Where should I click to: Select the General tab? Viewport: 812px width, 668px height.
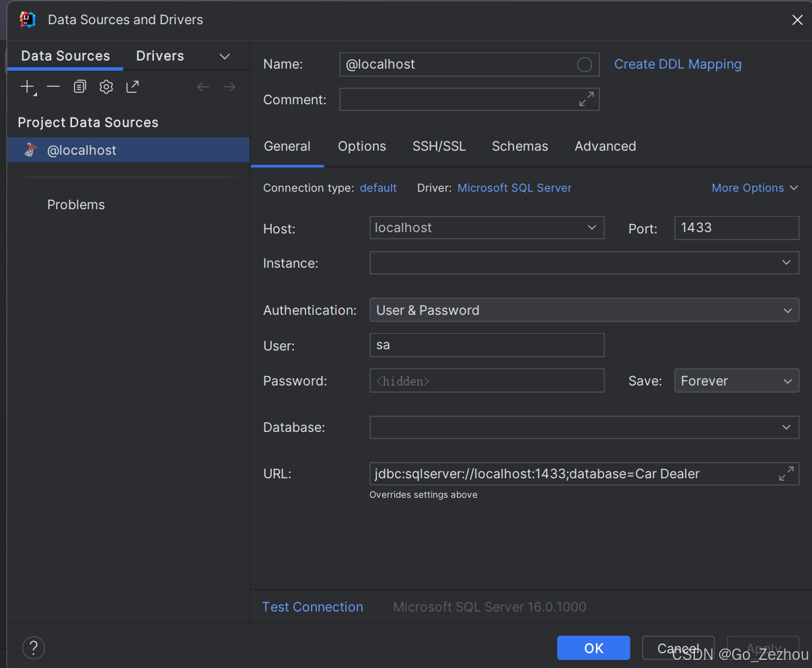pyautogui.click(x=287, y=147)
